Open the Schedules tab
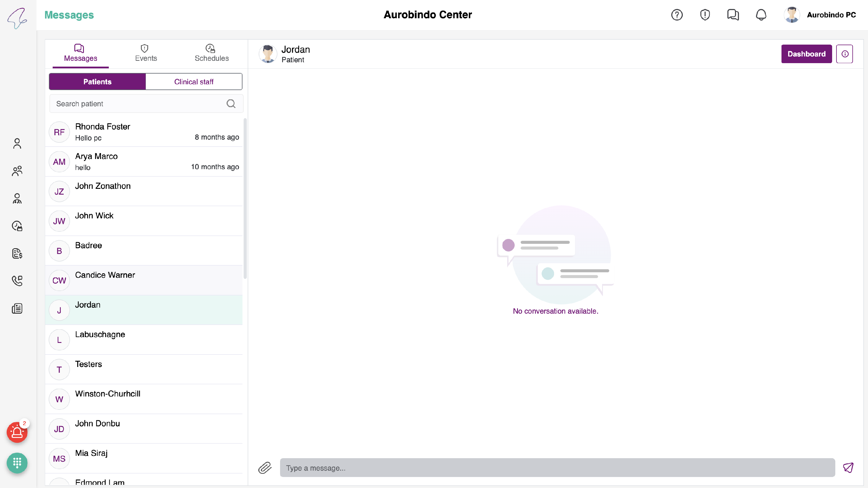The height and width of the screenshot is (488, 868). pyautogui.click(x=211, y=53)
